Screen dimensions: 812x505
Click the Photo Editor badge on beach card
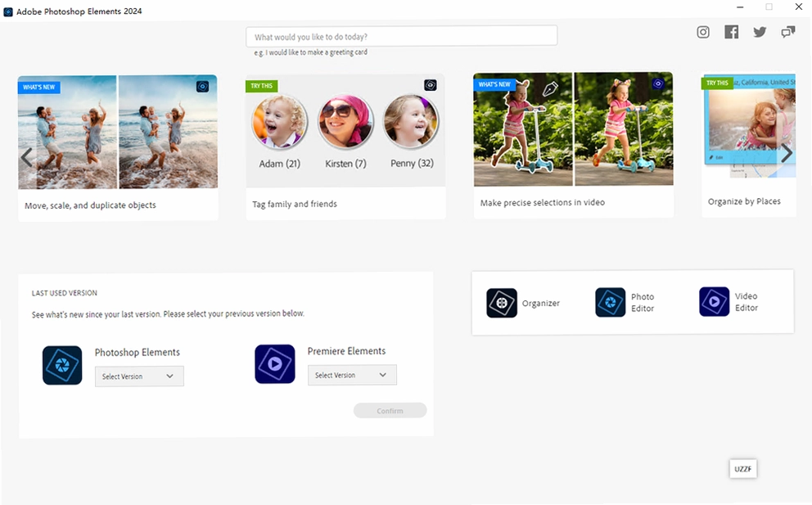click(202, 87)
